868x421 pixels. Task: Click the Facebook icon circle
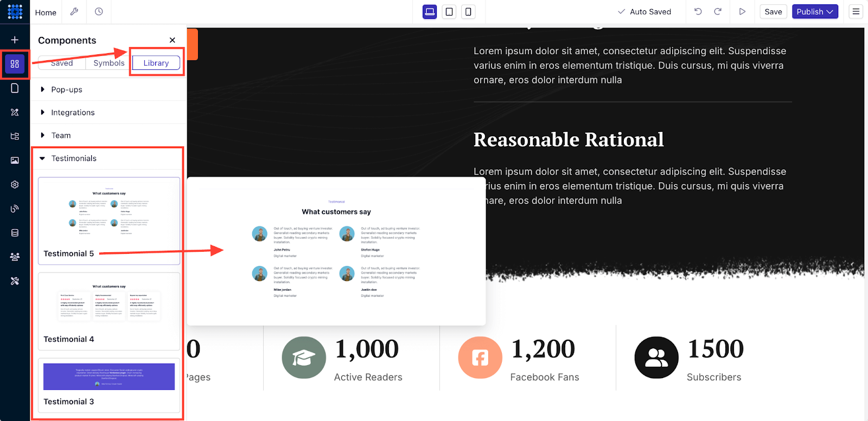coord(480,358)
